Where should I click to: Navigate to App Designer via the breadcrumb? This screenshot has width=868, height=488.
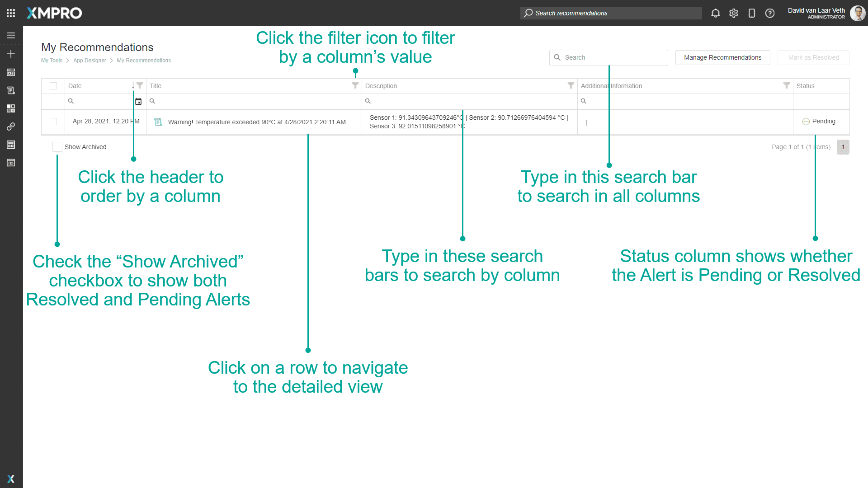90,60
